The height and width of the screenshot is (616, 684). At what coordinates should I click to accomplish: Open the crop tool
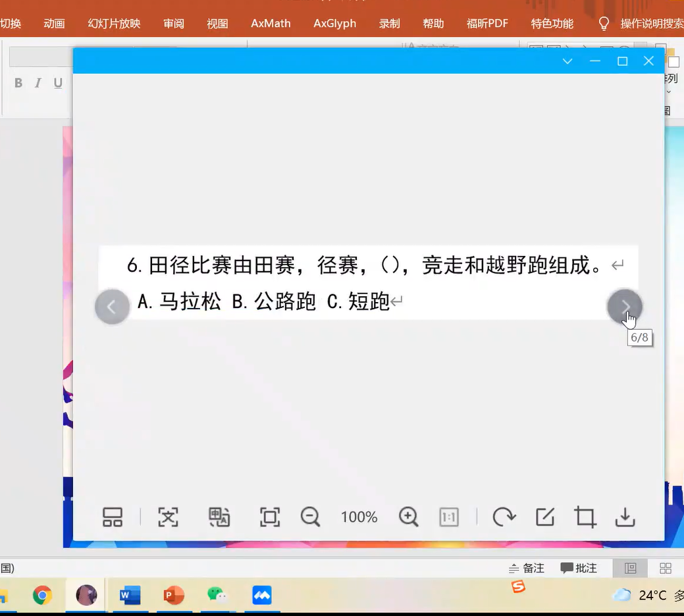pyautogui.click(x=585, y=517)
